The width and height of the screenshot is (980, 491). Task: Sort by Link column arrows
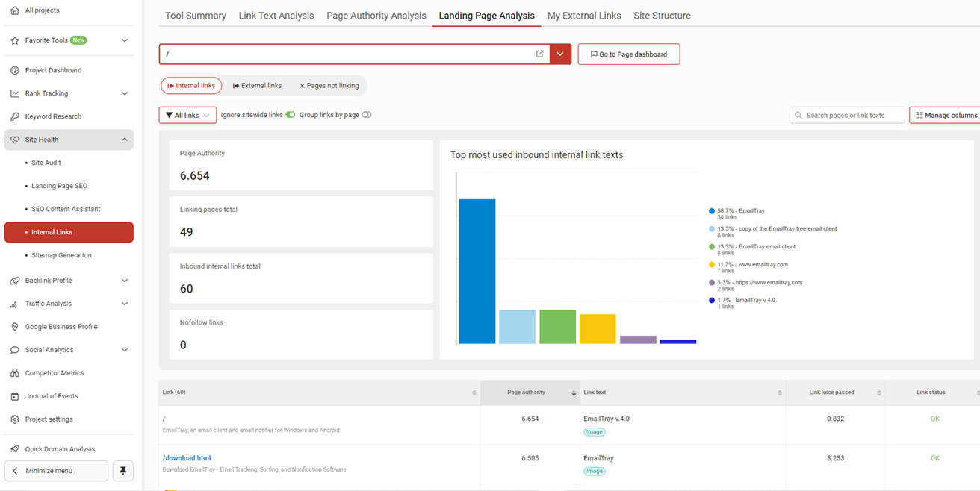point(474,393)
